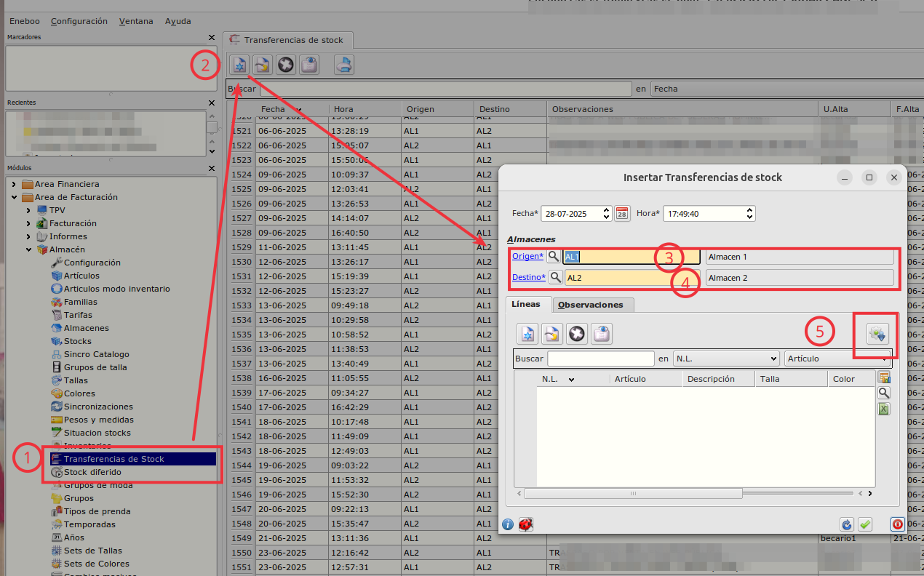Image resolution: width=924 pixels, height=576 pixels.
Task: Click the new transfer record icon in main toolbar
Action: coord(239,65)
